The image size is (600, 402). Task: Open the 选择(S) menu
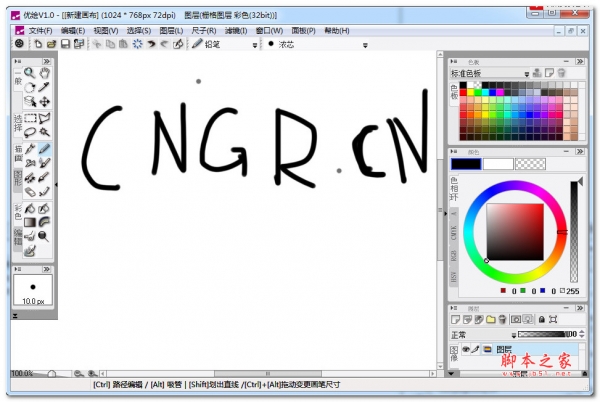point(139,31)
